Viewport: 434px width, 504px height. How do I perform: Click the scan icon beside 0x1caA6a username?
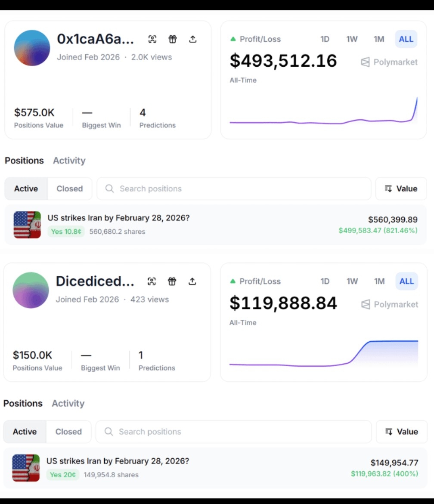[152, 39]
